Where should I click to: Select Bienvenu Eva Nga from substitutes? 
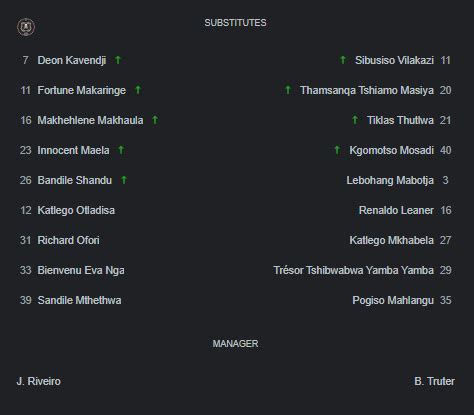(x=81, y=270)
